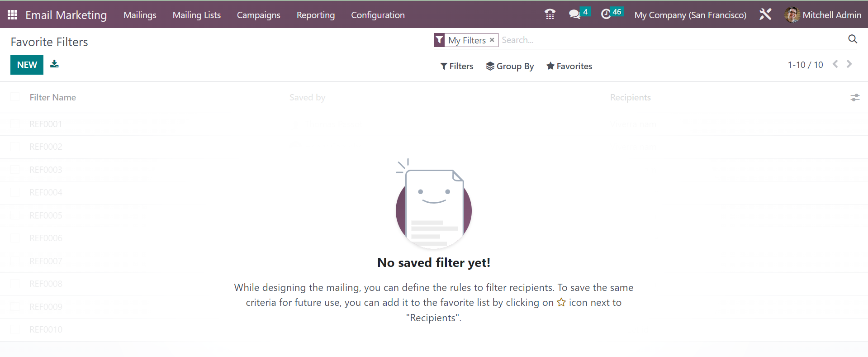Click the 1-10 / 10 pager counter
Viewport: 868px width, 357px height.
point(805,65)
